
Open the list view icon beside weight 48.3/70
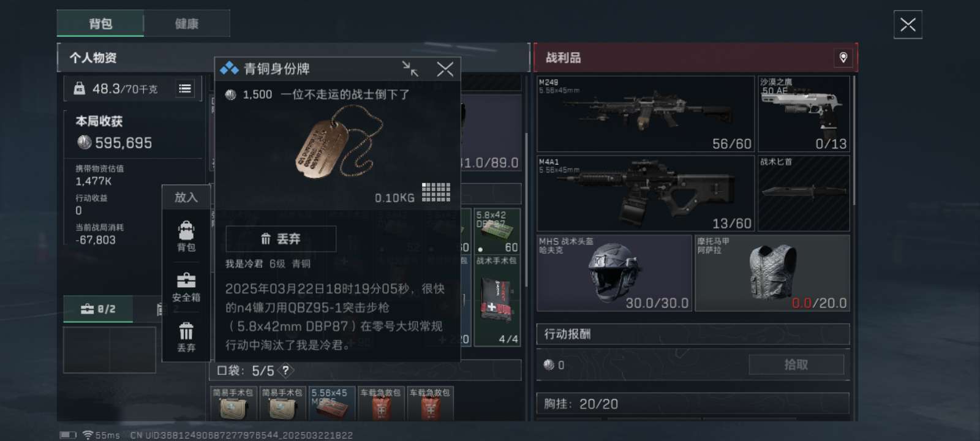click(185, 89)
